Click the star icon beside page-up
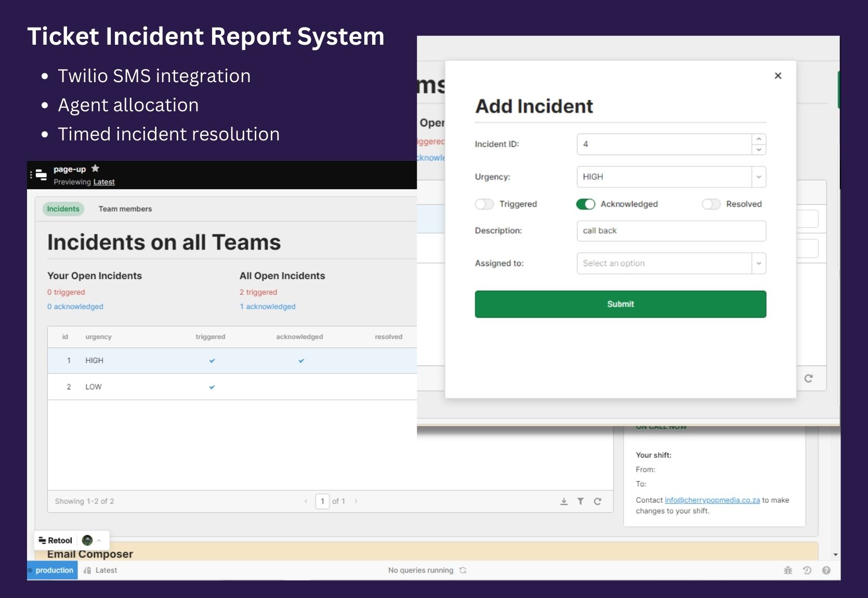This screenshot has width=868, height=598. coord(95,168)
